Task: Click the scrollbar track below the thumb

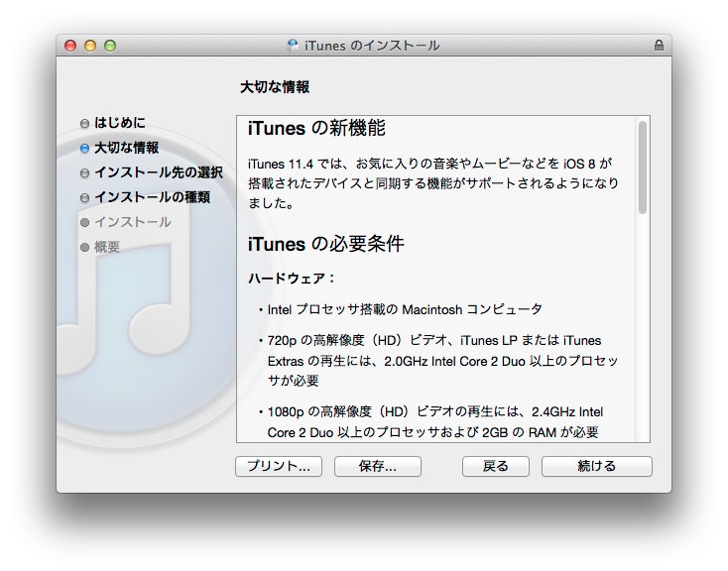Action: pyautogui.click(x=643, y=327)
